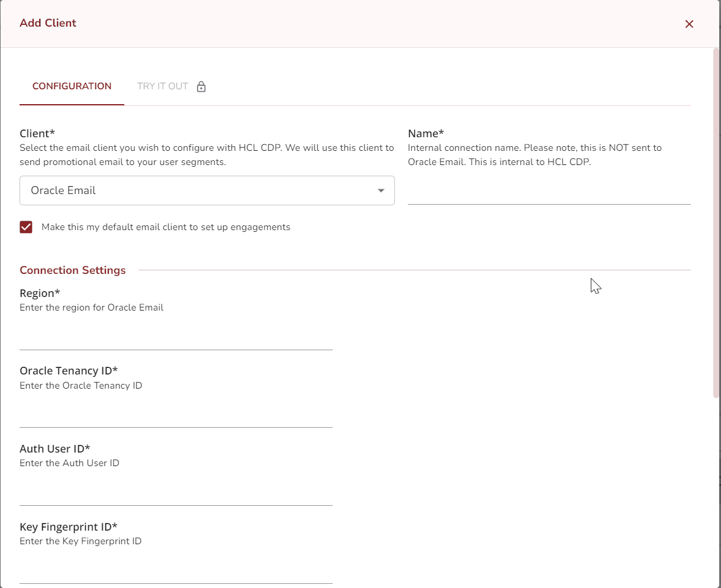Uncheck the default email client checkbox
Screen dimensions: 721x588
26,227
